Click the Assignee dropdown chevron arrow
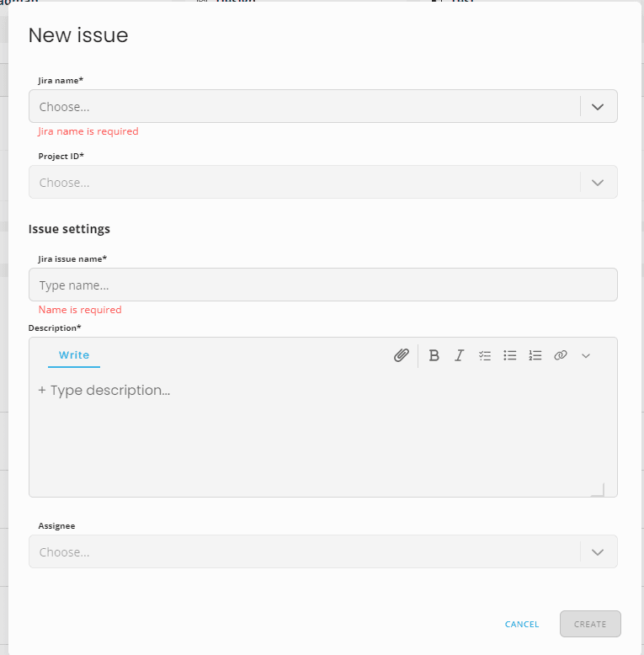This screenshot has height=655, width=644. 598,552
